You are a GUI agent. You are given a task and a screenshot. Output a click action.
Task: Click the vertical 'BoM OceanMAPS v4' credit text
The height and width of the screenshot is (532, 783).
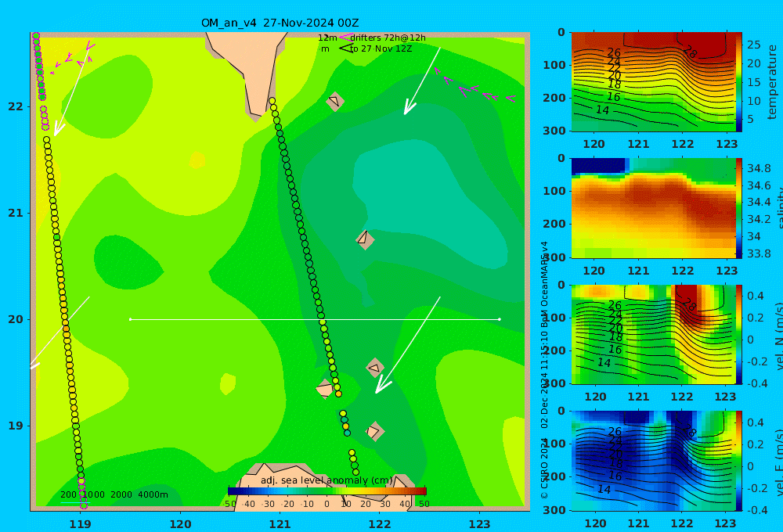click(544, 282)
